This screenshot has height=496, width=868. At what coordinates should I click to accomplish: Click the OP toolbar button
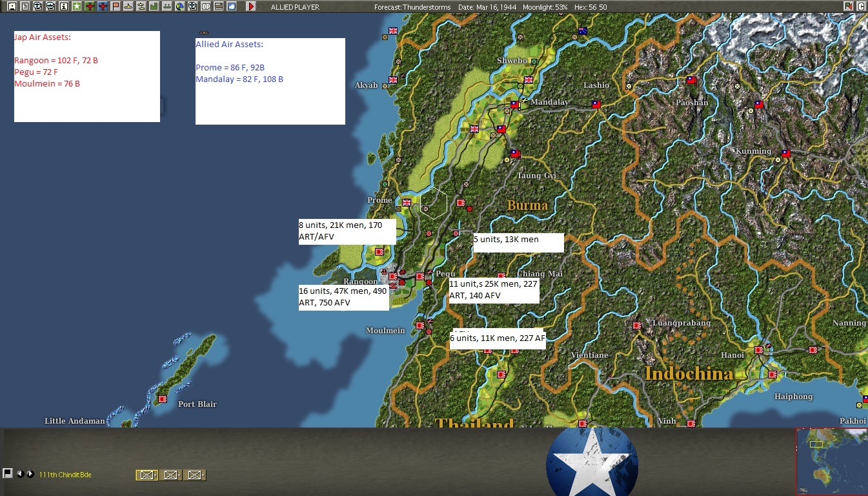pyautogui.click(x=205, y=6)
